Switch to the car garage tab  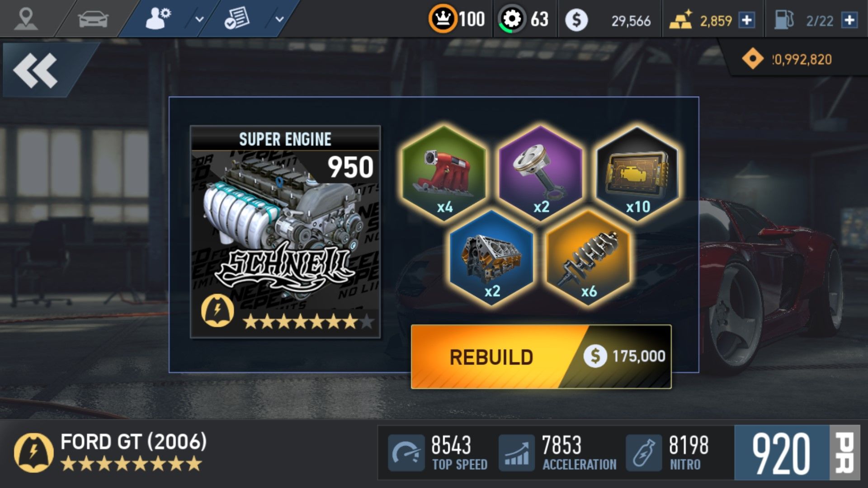pos(93,19)
